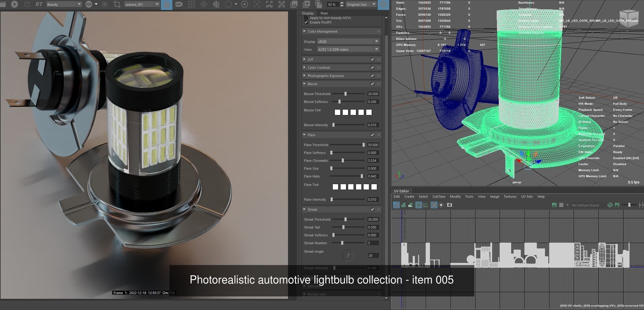
Task: Disable the Bloom effect checkbox
Action: (372, 84)
